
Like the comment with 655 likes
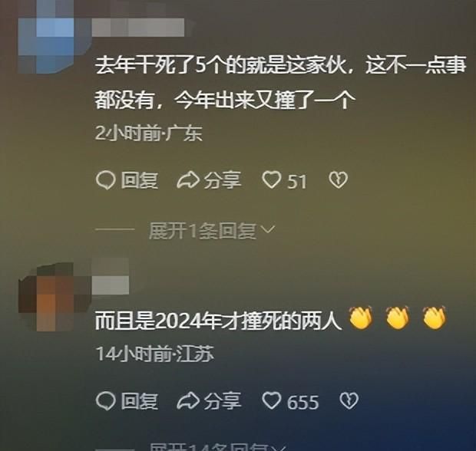click(x=271, y=400)
